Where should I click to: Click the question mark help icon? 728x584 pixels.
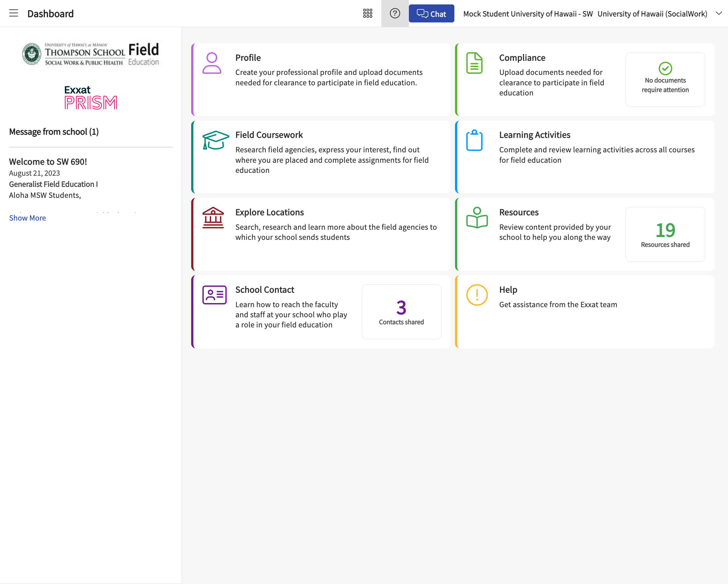[395, 14]
